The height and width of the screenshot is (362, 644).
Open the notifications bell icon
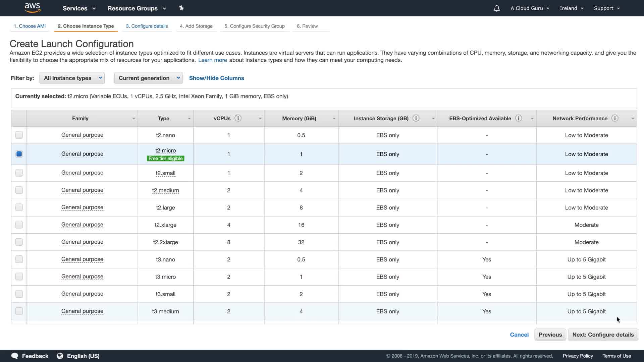tap(496, 8)
